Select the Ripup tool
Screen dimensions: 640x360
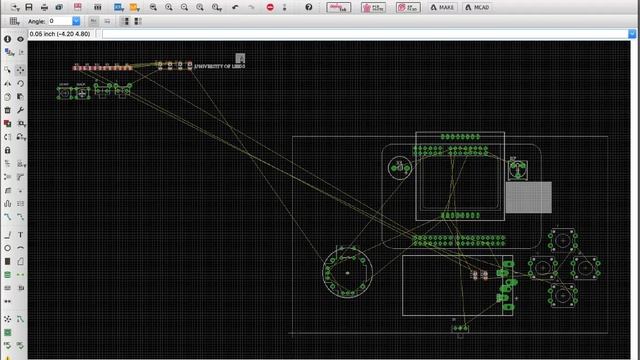[20, 217]
